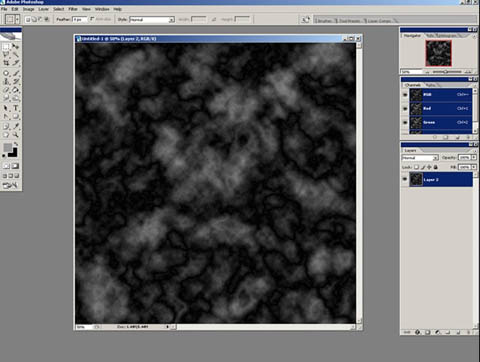480x362 pixels.
Task: Select the Crop tool
Action: [6, 63]
